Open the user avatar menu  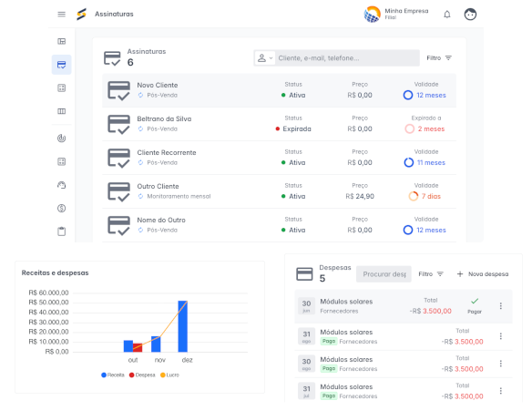click(470, 15)
